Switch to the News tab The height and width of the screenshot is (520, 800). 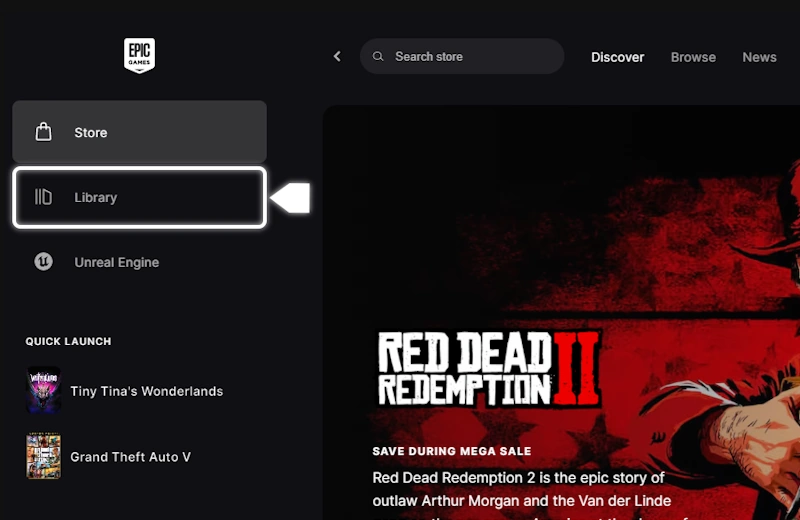pos(759,57)
